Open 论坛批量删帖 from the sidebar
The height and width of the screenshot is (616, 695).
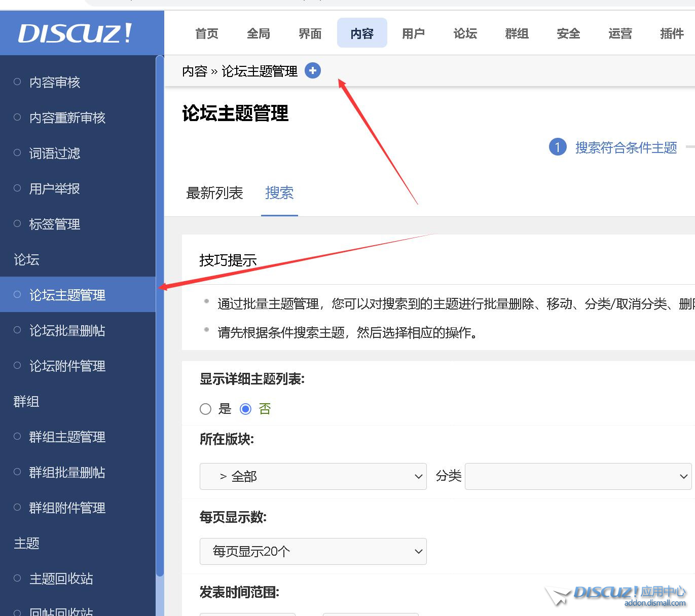click(66, 330)
